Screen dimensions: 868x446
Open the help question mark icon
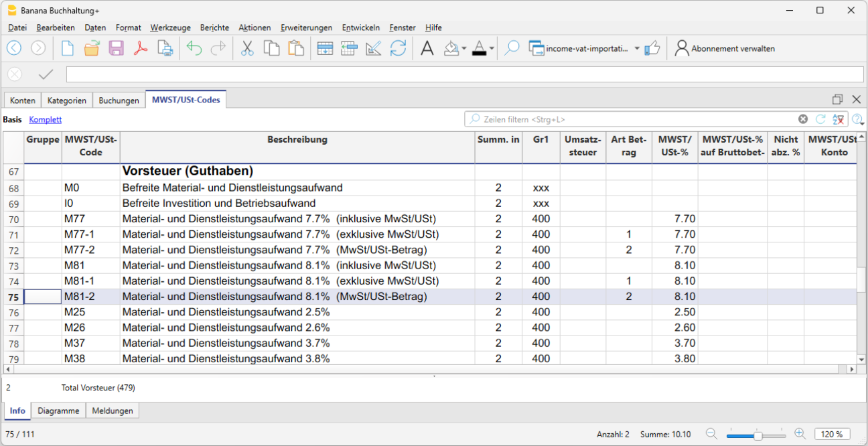857,119
